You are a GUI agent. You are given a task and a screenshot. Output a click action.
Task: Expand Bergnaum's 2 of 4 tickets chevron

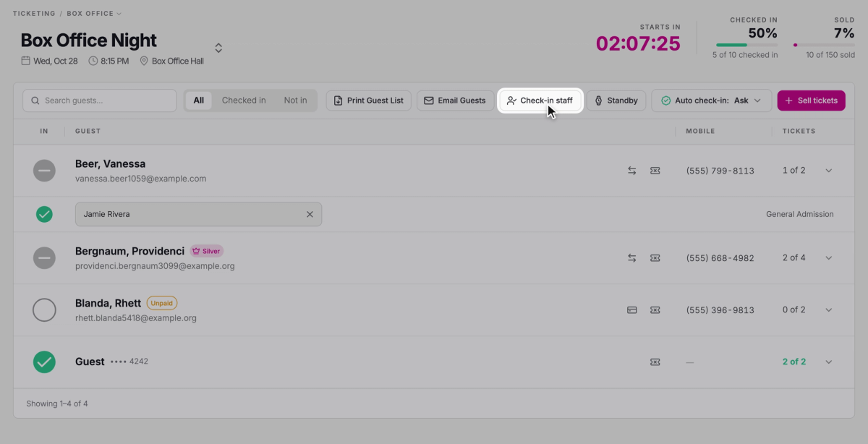[x=829, y=258]
